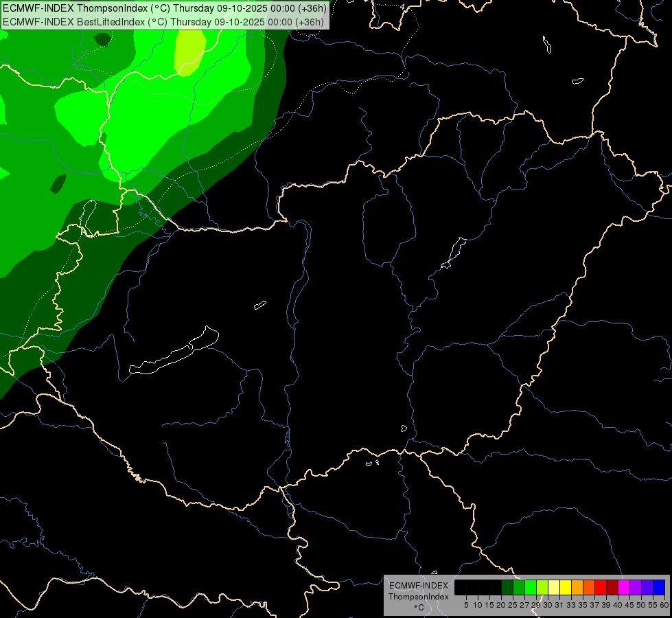This screenshot has height=618, width=672.
Task: Click the dark green 20–25 legend swatch
Action: tap(507, 587)
